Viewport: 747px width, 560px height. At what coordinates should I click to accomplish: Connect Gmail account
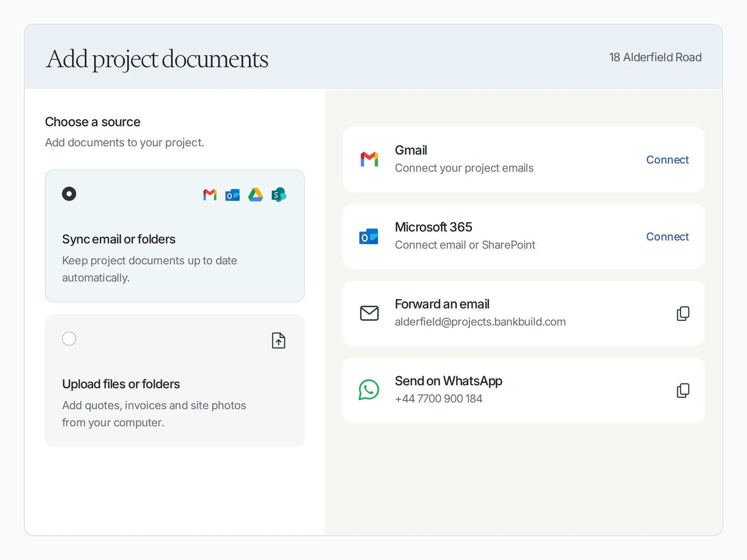667,159
